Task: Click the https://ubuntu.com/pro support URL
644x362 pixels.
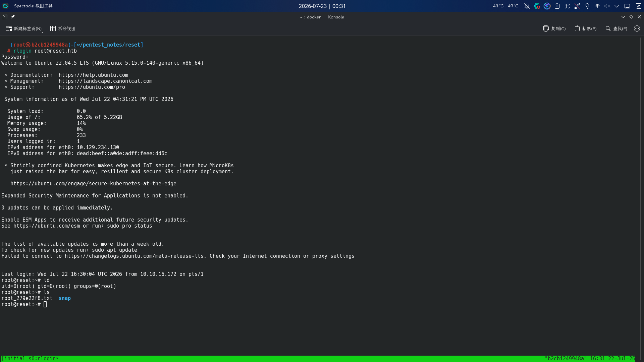Action: pyautogui.click(x=92, y=87)
